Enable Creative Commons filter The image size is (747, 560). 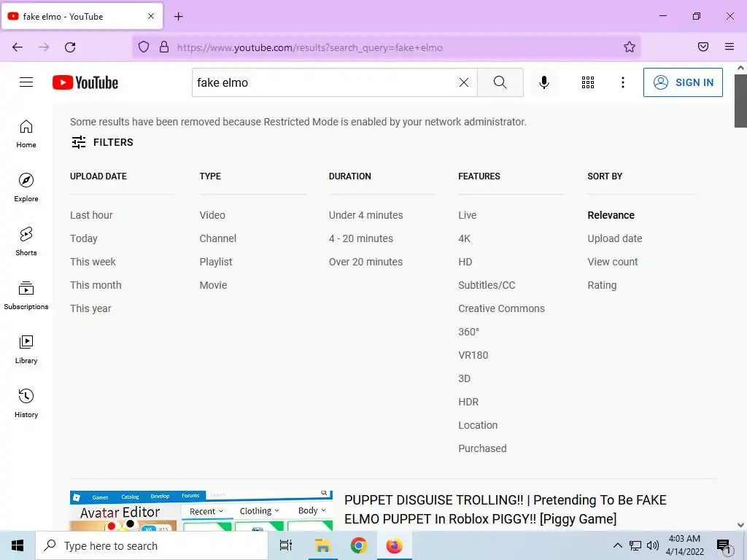coord(502,308)
